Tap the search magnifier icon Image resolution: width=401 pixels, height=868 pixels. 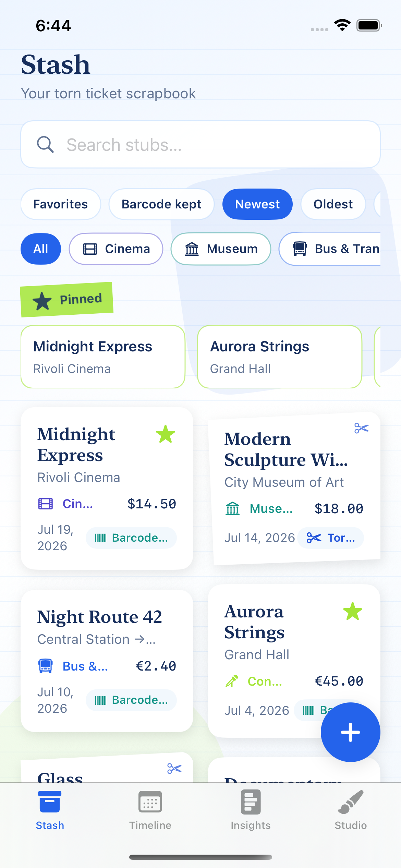(x=45, y=144)
